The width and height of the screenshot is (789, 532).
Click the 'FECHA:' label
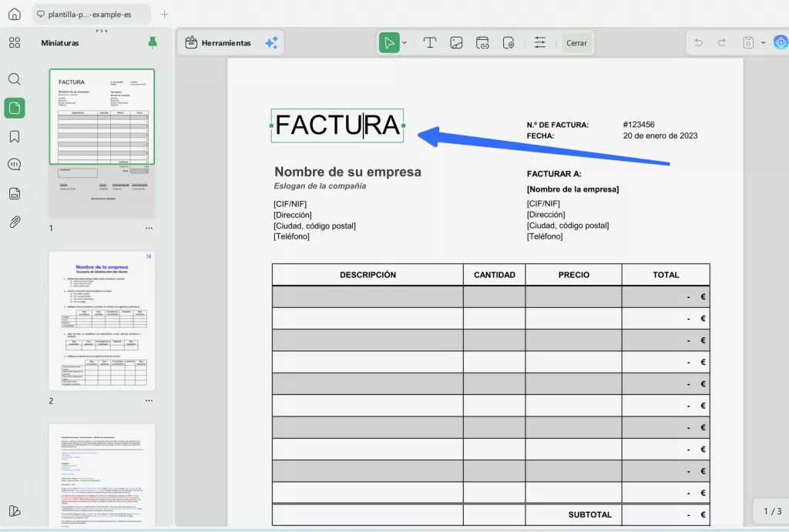point(540,136)
